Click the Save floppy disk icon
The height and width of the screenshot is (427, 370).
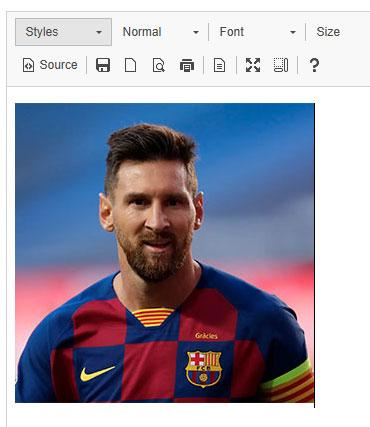[x=103, y=65]
